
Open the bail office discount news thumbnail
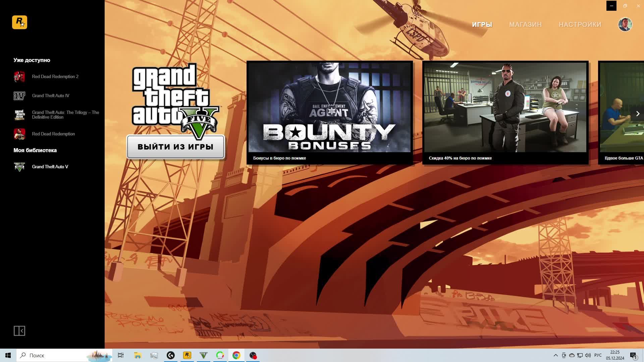(x=505, y=107)
